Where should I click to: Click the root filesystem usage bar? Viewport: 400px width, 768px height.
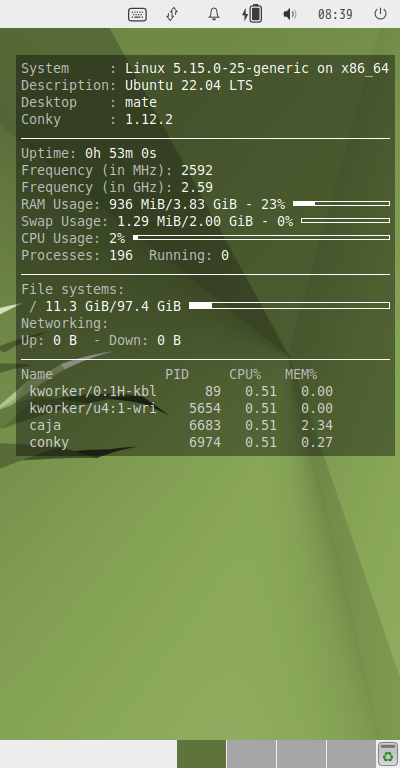[289, 306]
